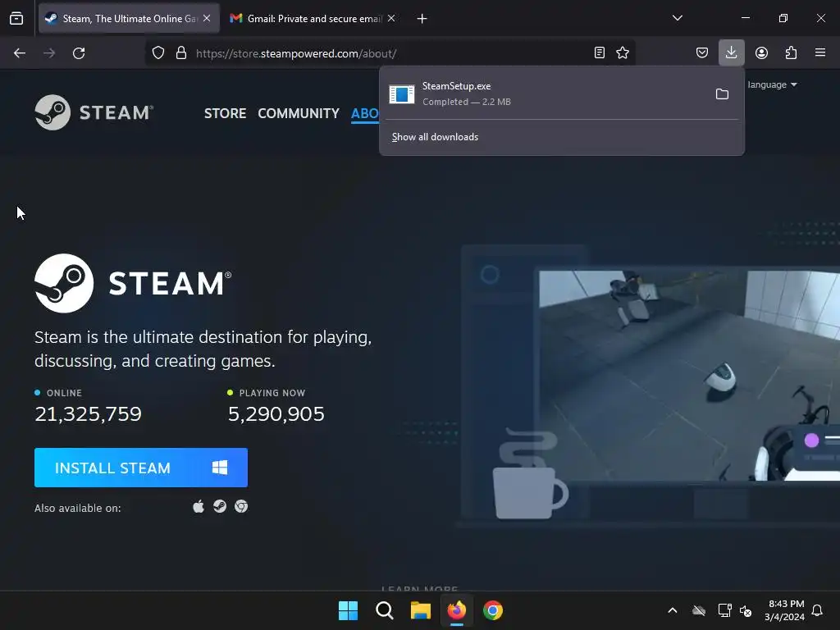Choose the Apple macOS download icon
840x630 pixels.
tap(199, 506)
